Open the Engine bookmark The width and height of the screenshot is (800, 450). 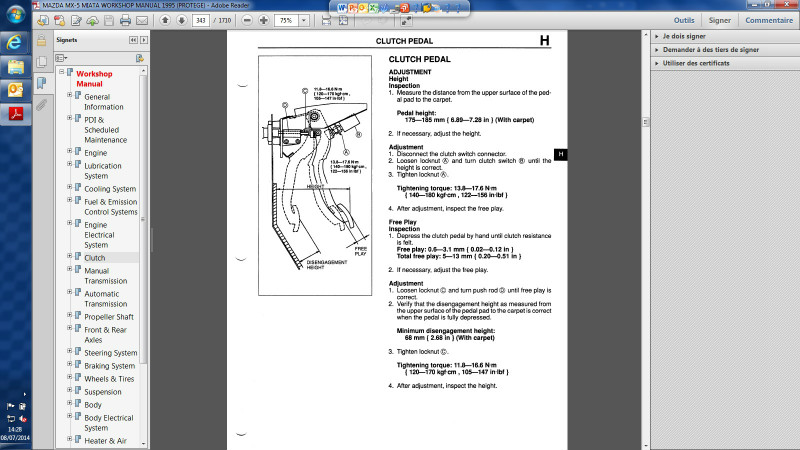(95, 153)
